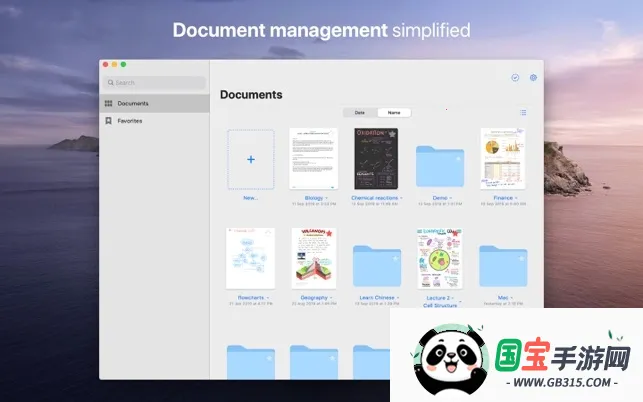Switch to list view using the list icon
This screenshot has width=643, height=402.
coord(523,112)
